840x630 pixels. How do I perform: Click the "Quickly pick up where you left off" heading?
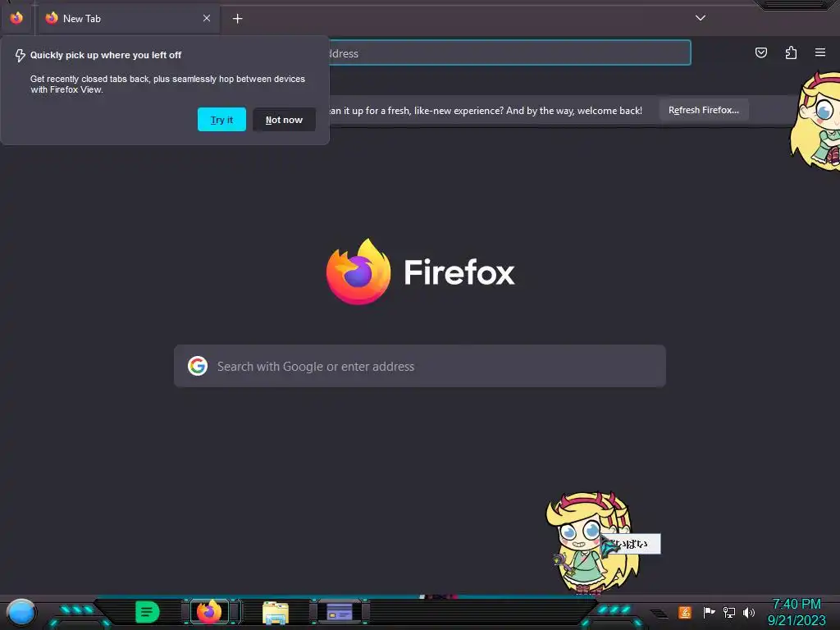[x=106, y=55]
